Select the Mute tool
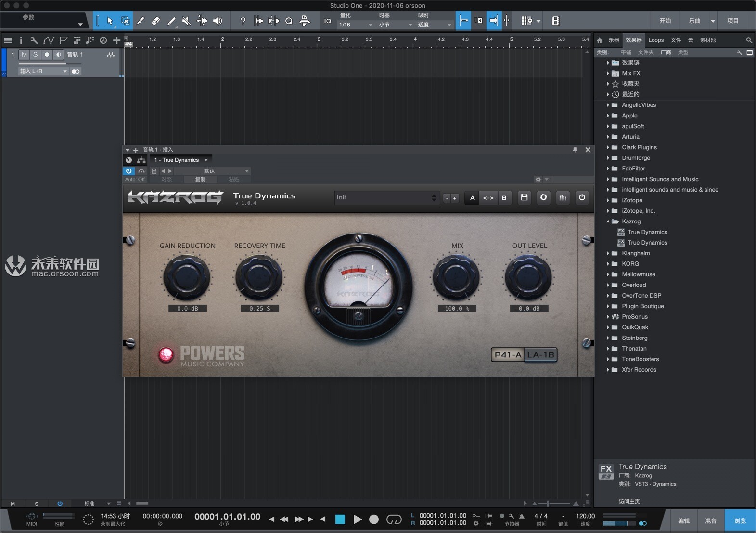This screenshot has width=756, height=533. pos(186,21)
